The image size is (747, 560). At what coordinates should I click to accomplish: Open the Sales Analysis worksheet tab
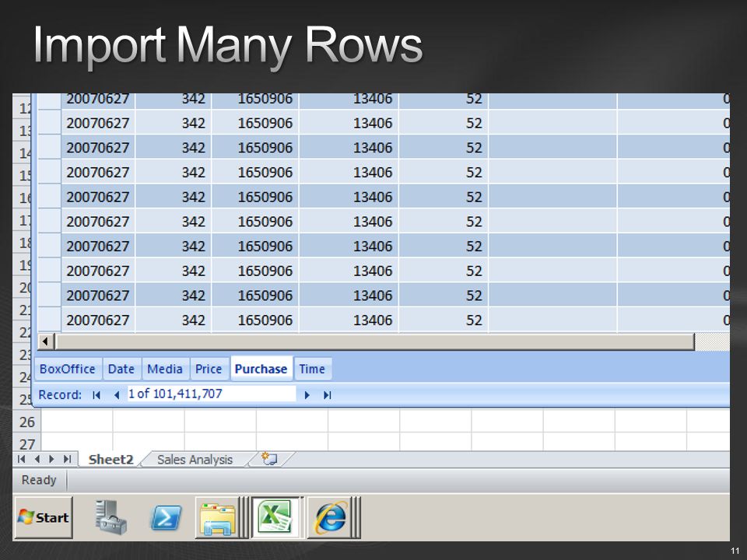coord(195,460)
